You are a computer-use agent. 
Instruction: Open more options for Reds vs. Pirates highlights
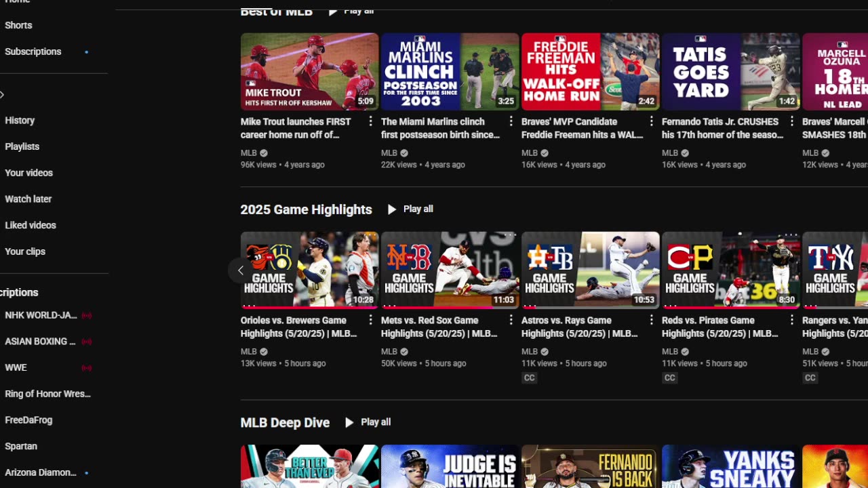[791, 320]
